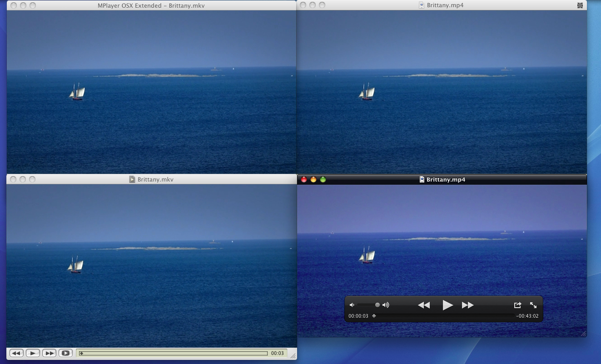Fast forward Brittany.mkv in the bottom-left window

click(x=50, y=353)
